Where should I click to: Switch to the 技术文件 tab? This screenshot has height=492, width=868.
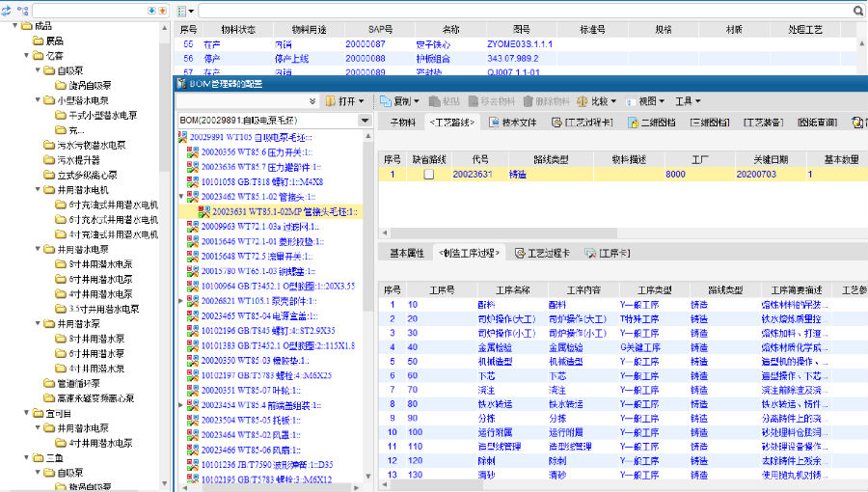pyautogui.click(x=512, y=123)
